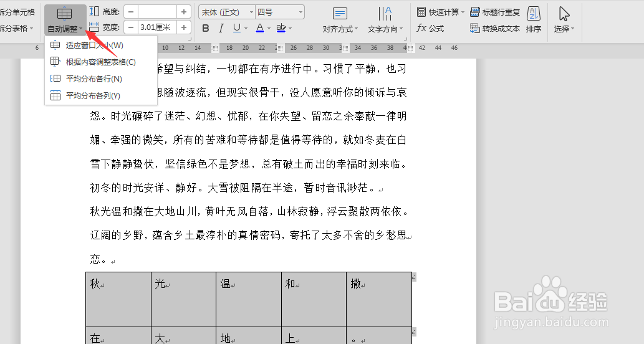Select 根据内容调整表格(C) menu entry
644x344 pixels.
pos(100,62)
